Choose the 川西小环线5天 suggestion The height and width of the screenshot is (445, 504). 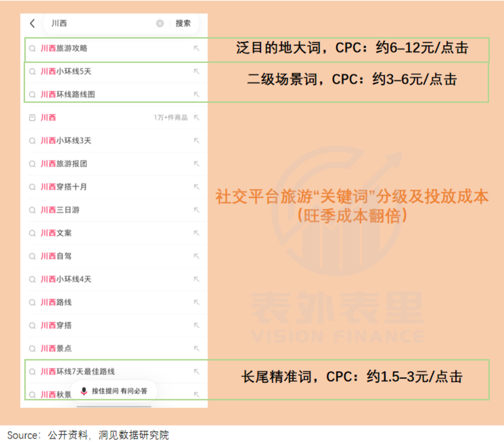[114, 71]
